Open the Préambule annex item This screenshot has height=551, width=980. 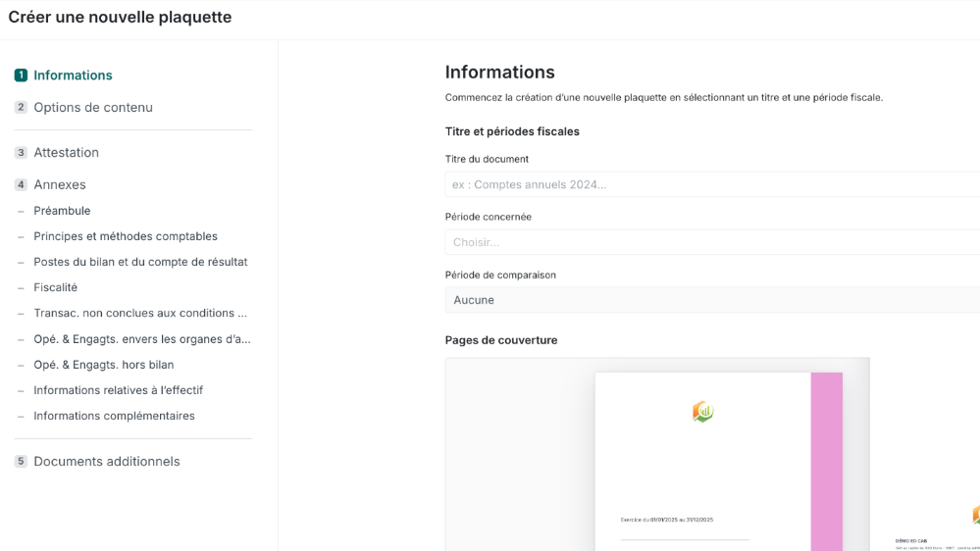pos(62,211)
